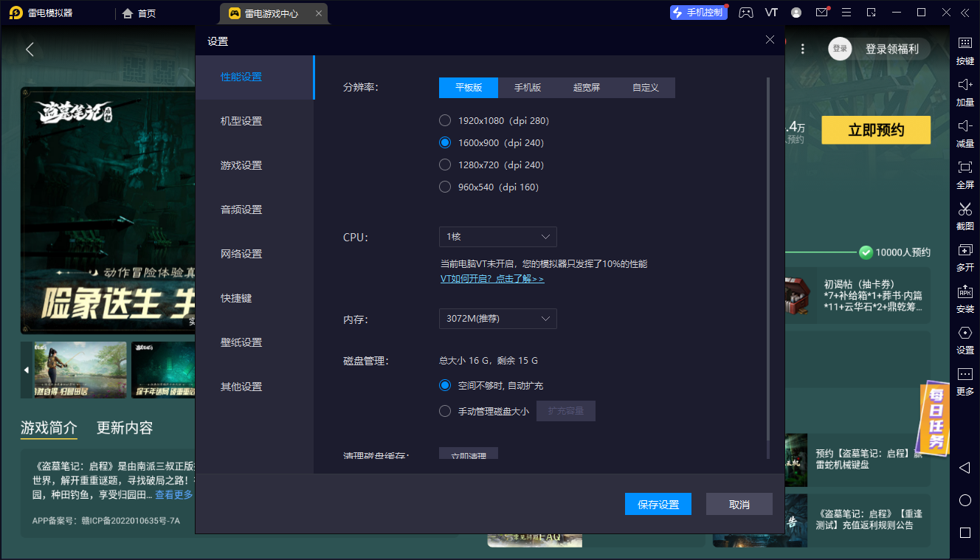Open the 多开 multi-instance icon

(965, 249)
